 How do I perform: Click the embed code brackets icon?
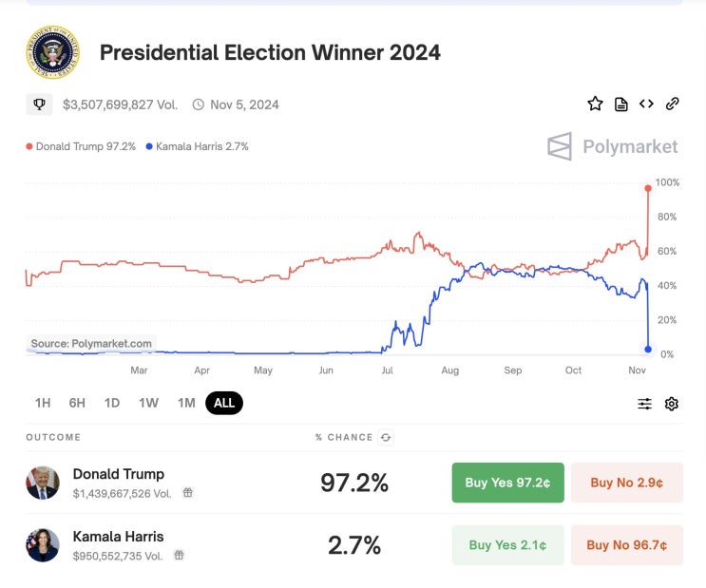point(646,104)
